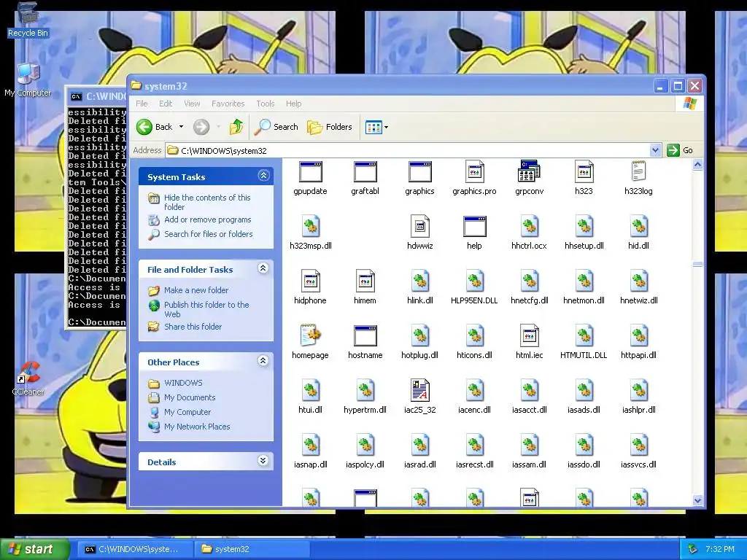
Task: Open My Computer desktop icon
Action: 28,80
